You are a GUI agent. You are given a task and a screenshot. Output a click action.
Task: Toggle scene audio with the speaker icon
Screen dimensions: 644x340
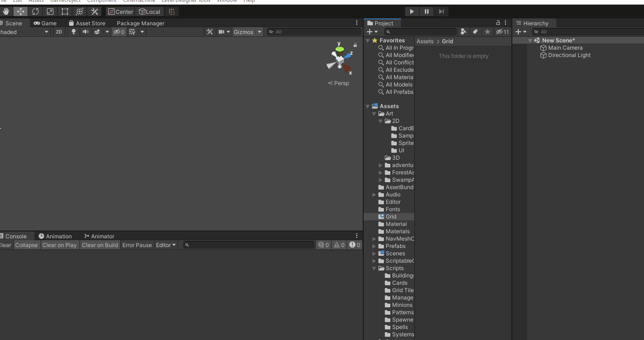[x=85, y=32]
